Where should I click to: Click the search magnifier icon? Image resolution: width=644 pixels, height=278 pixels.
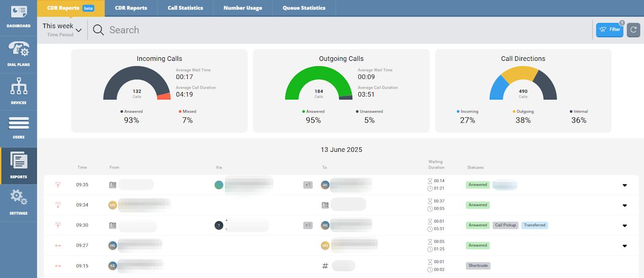[99, 30]
